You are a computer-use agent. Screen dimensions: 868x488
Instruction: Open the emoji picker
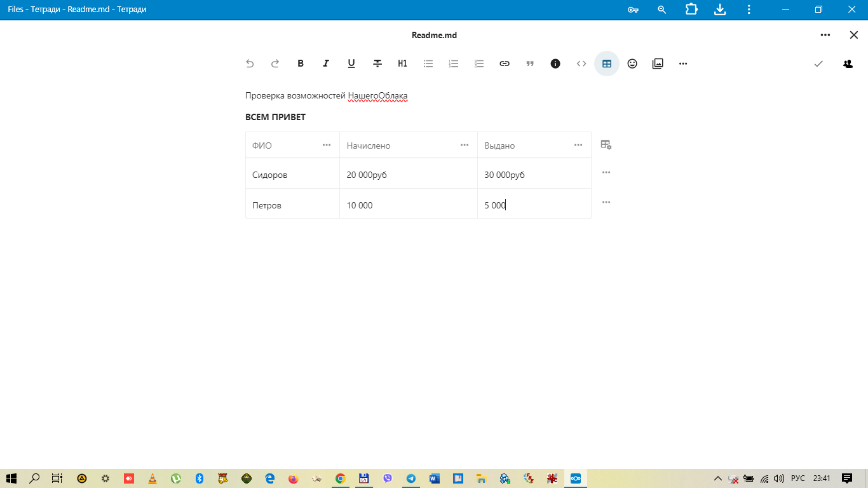(632, 64)
